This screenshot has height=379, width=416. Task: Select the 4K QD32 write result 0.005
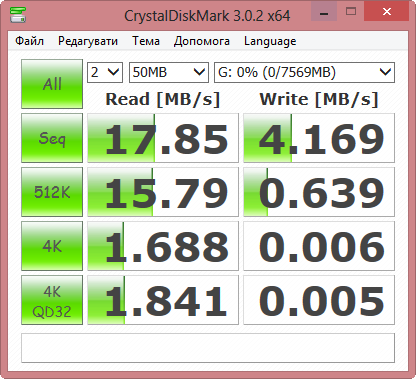point(319,300)
